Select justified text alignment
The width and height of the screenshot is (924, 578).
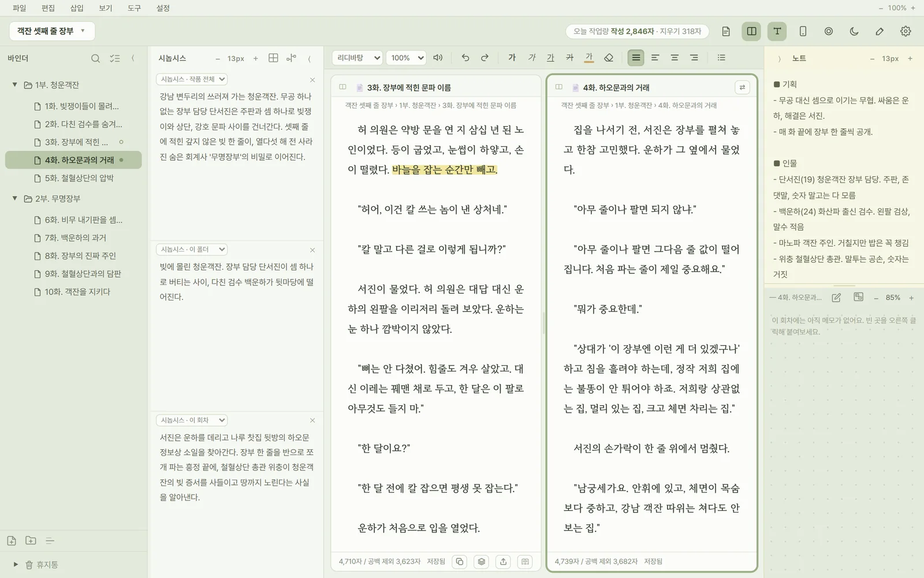click(x=636, y=58)
